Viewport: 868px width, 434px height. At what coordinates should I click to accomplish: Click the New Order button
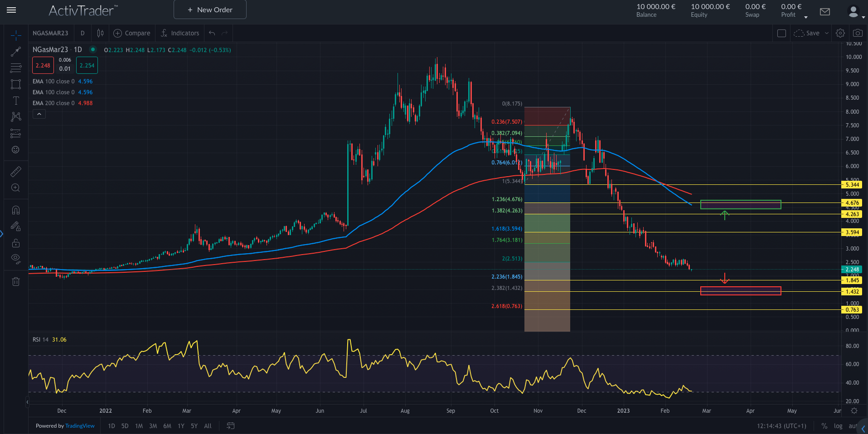210,10
